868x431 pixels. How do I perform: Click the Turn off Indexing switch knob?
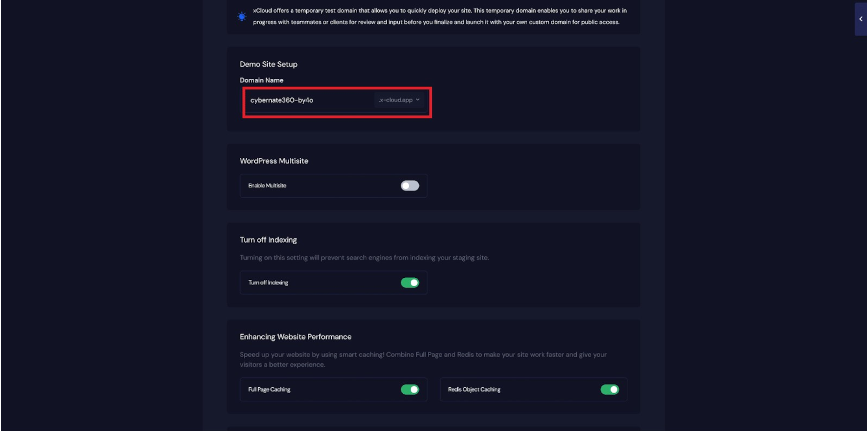pyautogui.click(x=413, y=282)
